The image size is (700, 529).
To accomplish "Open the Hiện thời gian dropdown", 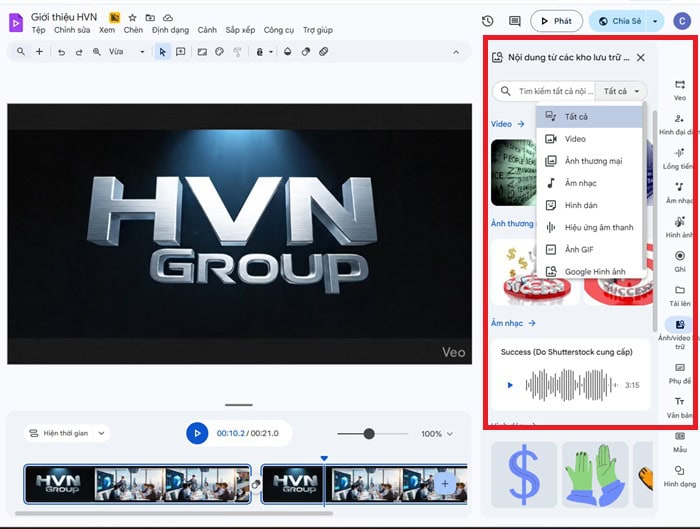I will coord(67,433).
